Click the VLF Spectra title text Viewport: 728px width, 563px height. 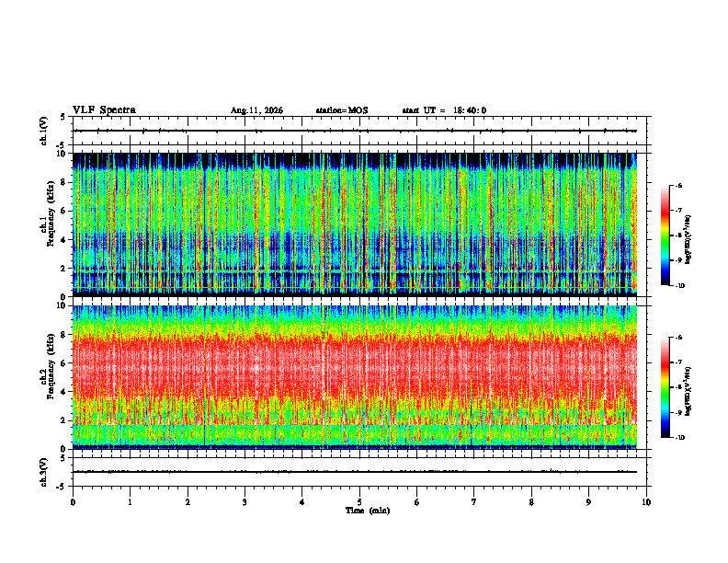104,110
